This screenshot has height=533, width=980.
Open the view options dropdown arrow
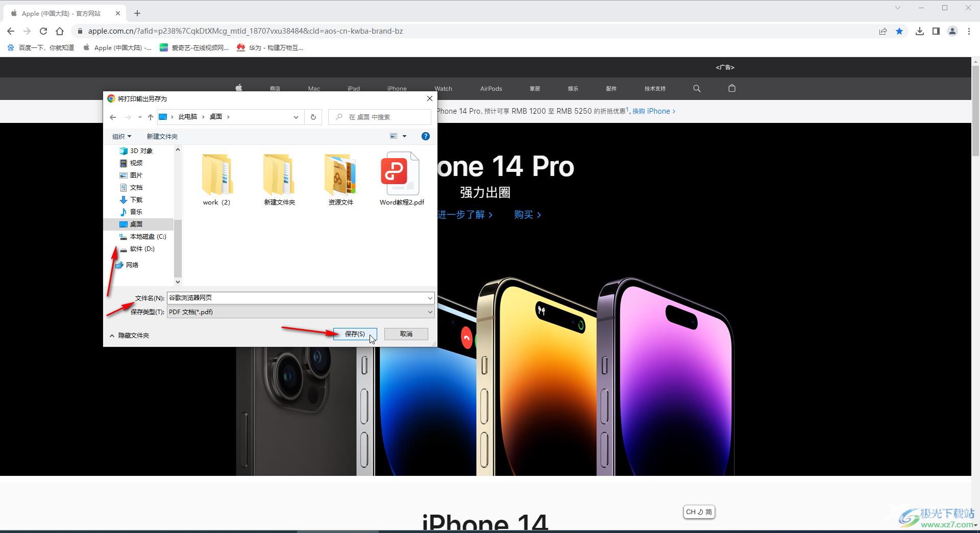point(404,136)
